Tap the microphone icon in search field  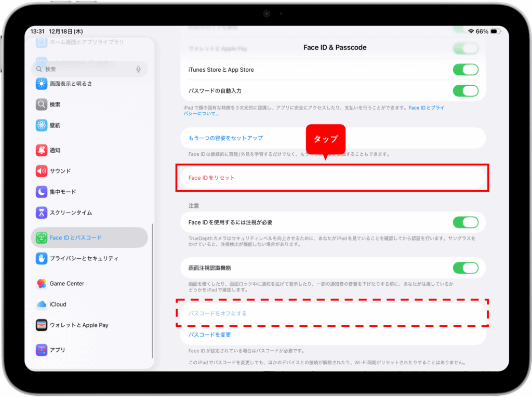pos(138,69)
